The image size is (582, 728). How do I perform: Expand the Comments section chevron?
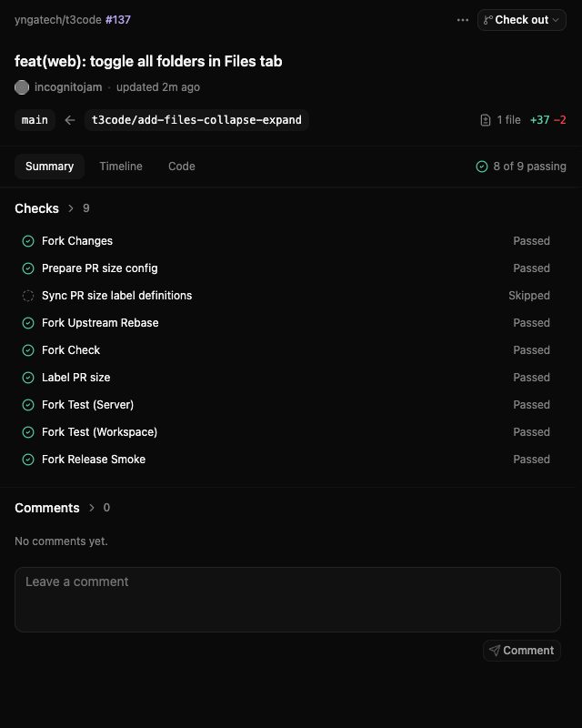92,508
